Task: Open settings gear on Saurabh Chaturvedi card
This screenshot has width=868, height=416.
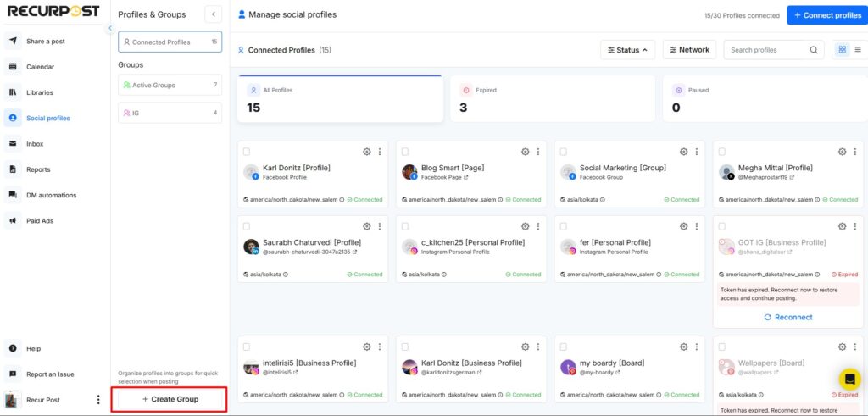Action: click(366, 226)
